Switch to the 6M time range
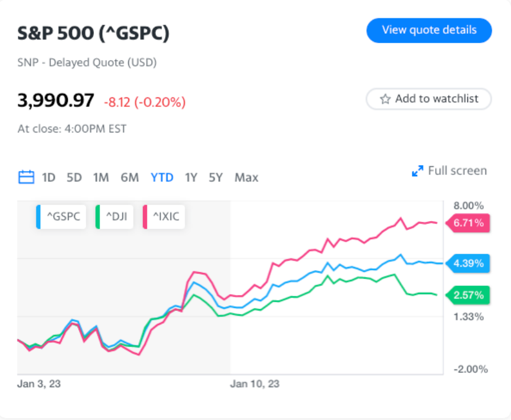This screenshot has height=420, width=511. point(129,177)
